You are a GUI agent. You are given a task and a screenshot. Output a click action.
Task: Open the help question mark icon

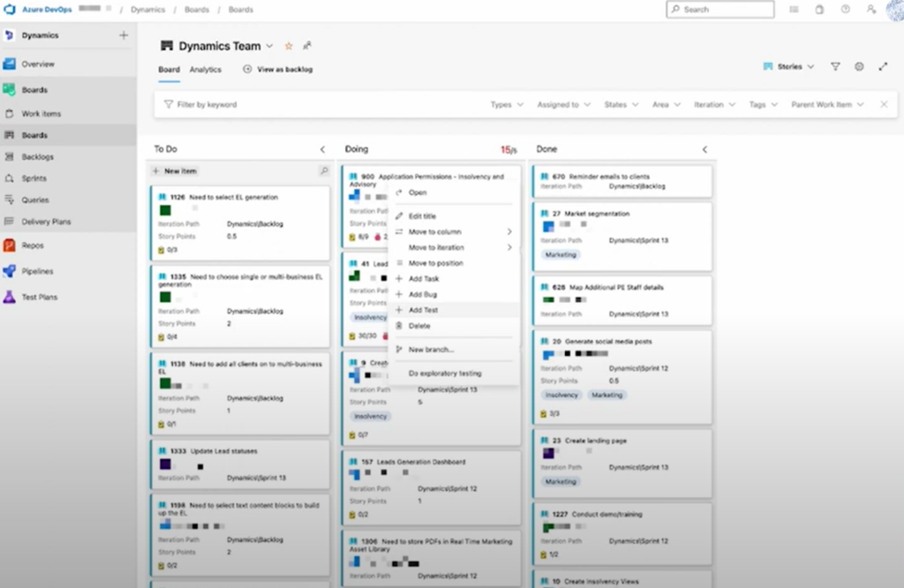click(845, 9)
